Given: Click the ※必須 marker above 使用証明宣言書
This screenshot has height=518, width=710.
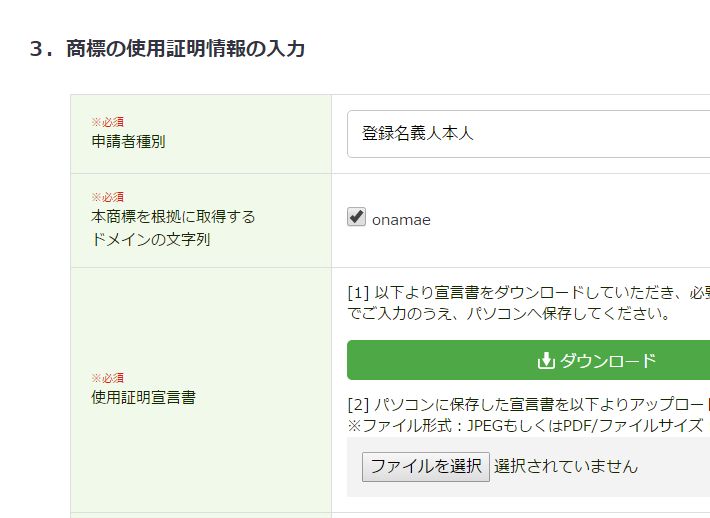Looking at the screenshot, I should (x=108, y=378).
